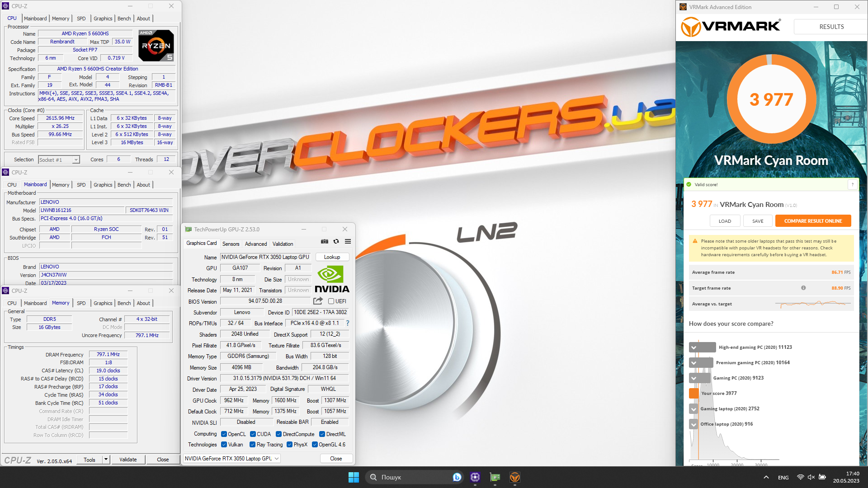Open VRMark from the taskbar
This screenshot has height=488, width=868.
click(515, 477)
